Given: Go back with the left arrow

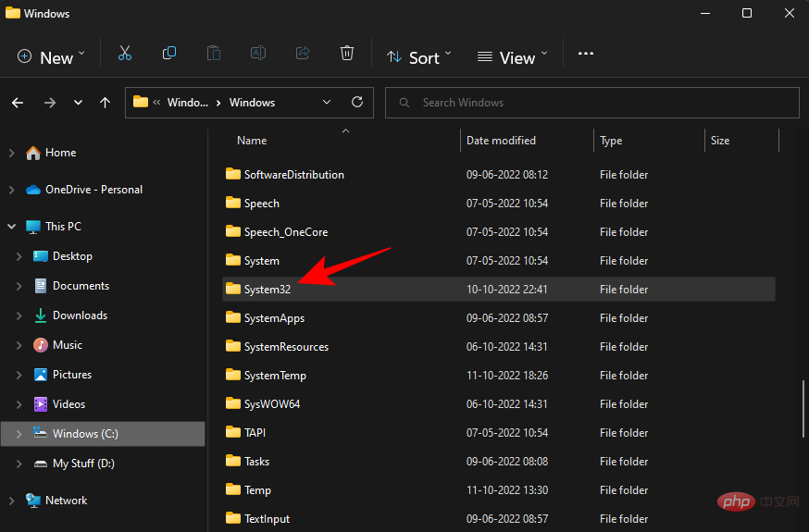Looking at the screenshot, I should tap(18, 103).
